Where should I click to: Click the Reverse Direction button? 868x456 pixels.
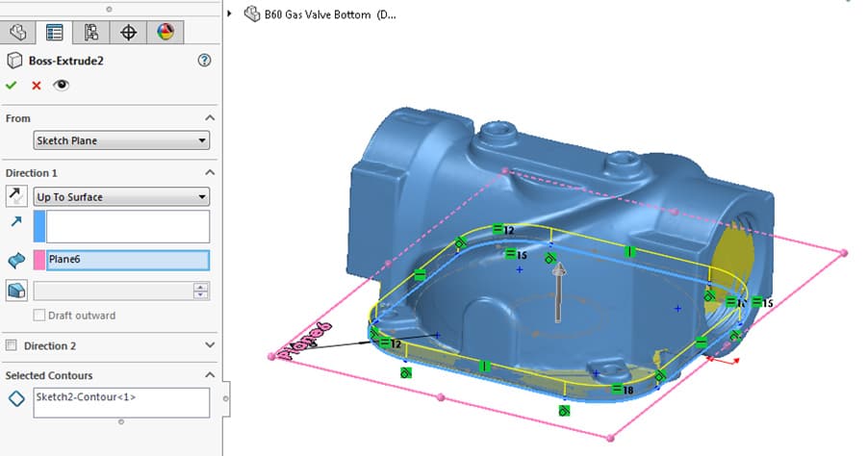(16, 196)
